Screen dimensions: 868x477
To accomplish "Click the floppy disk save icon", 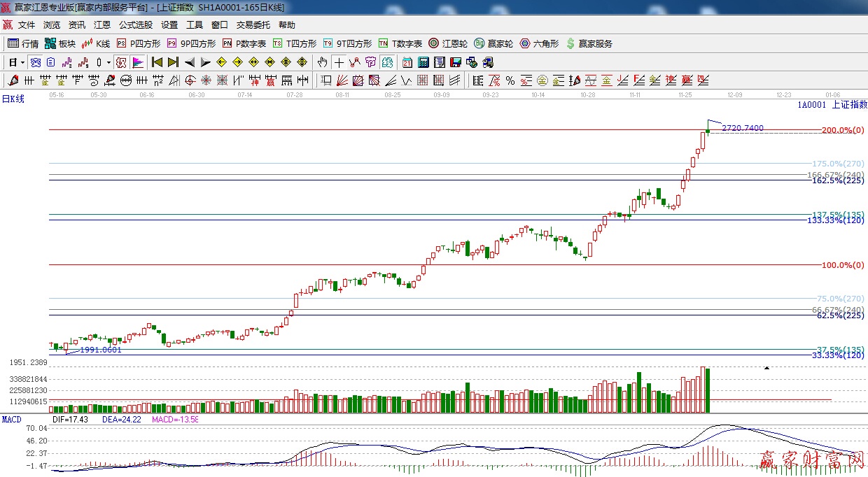I will point(456,62).
